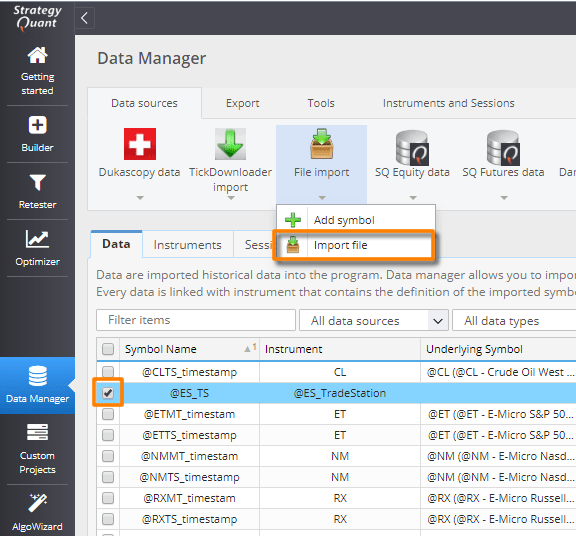Click the green plus Add symbol icon
Viewport: 576px width, 536px height.
coord(293,220)
